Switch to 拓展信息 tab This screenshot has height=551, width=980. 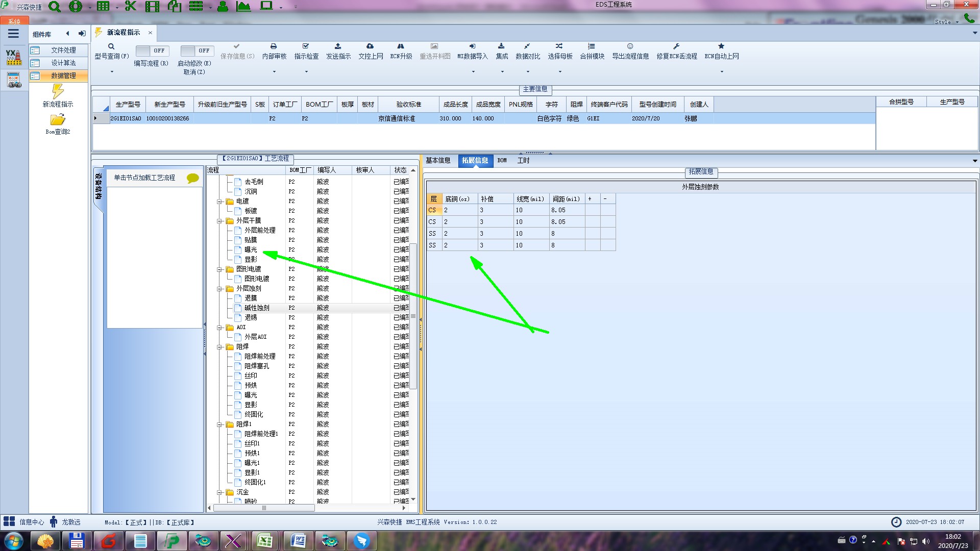475,160
